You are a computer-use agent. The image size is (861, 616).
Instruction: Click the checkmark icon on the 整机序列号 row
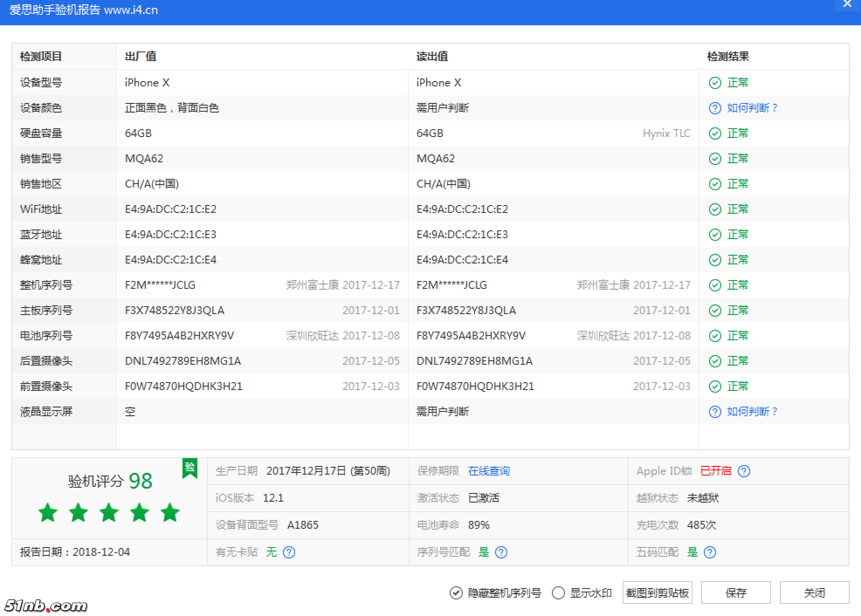coord(715,285)
